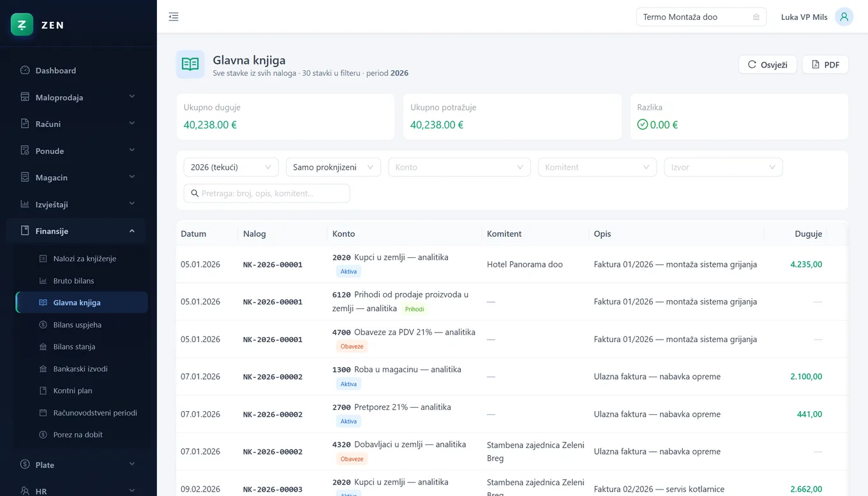Go to Bilans uspjeha
The image size is (868, 496).
[x=82, y=325]
